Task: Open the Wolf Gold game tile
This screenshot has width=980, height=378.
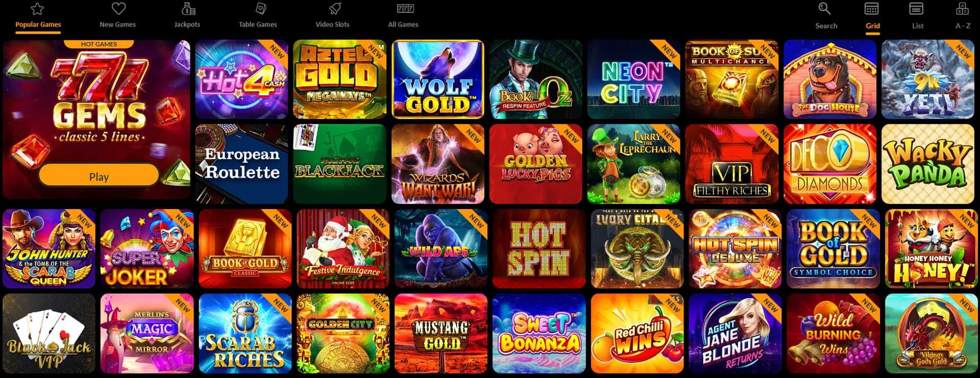Action: (437, 79)
